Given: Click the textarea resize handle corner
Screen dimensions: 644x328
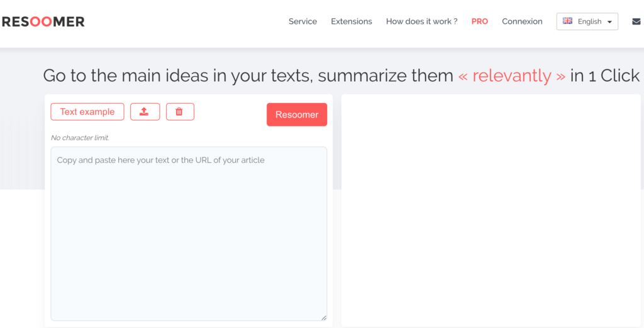Looking at the screenshot, I should tap(324, 317).
